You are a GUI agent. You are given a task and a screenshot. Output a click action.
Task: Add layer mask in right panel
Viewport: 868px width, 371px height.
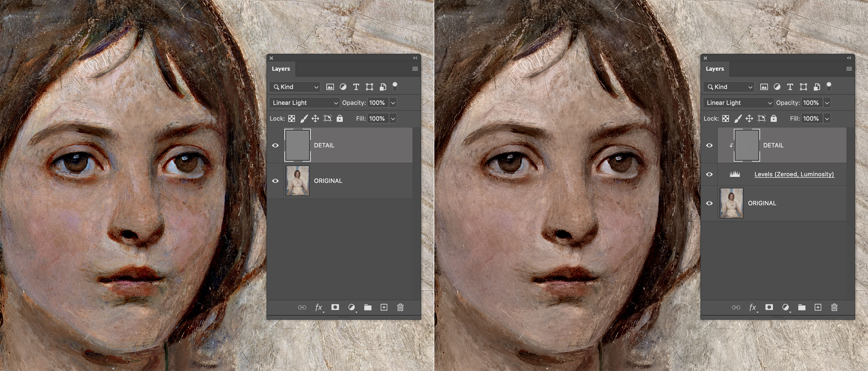pyautogui.click(x=769, y=307)
